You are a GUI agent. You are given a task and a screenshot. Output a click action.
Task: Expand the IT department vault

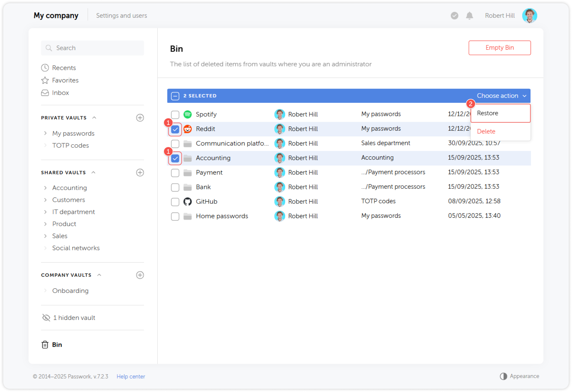pos(45,212)
